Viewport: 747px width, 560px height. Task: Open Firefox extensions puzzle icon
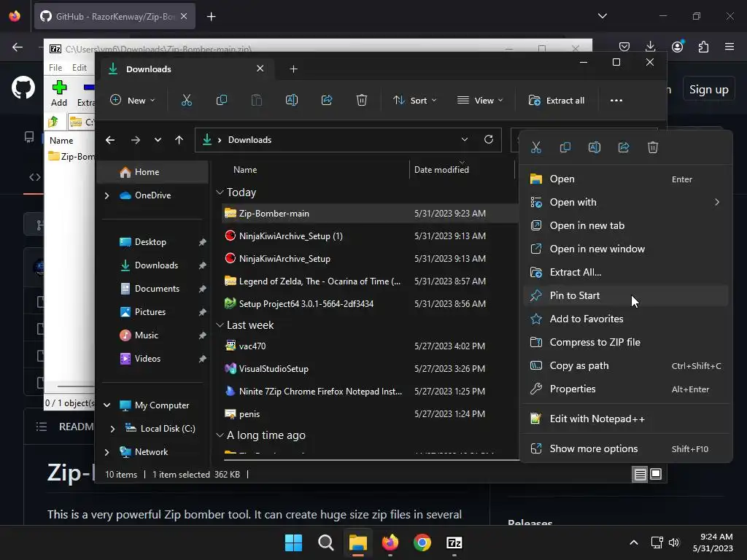[703, 46]
